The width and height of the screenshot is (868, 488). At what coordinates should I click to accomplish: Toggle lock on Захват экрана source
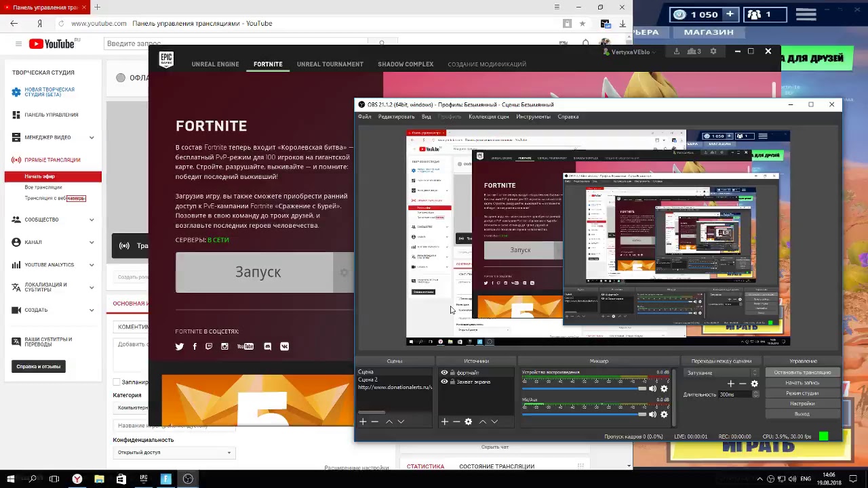(x=452, y=382)
